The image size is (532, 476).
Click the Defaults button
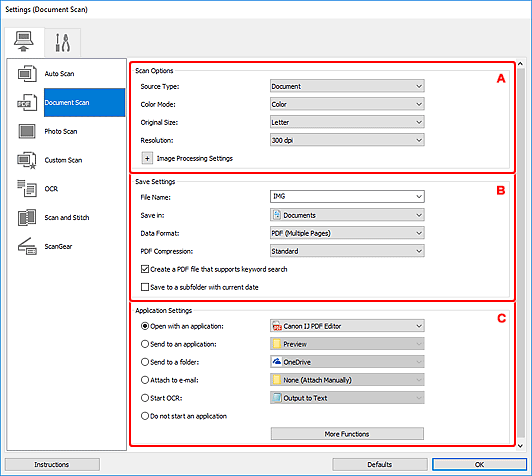[380, 464]
